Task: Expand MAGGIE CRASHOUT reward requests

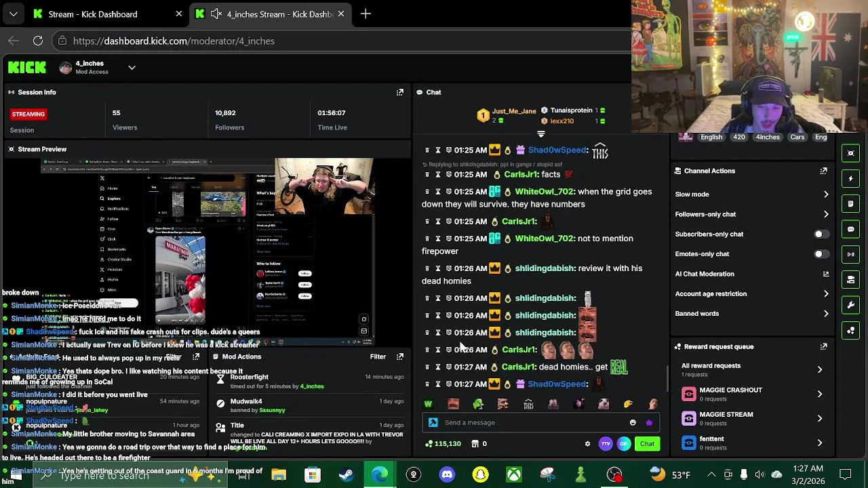Action: [820, 394]
